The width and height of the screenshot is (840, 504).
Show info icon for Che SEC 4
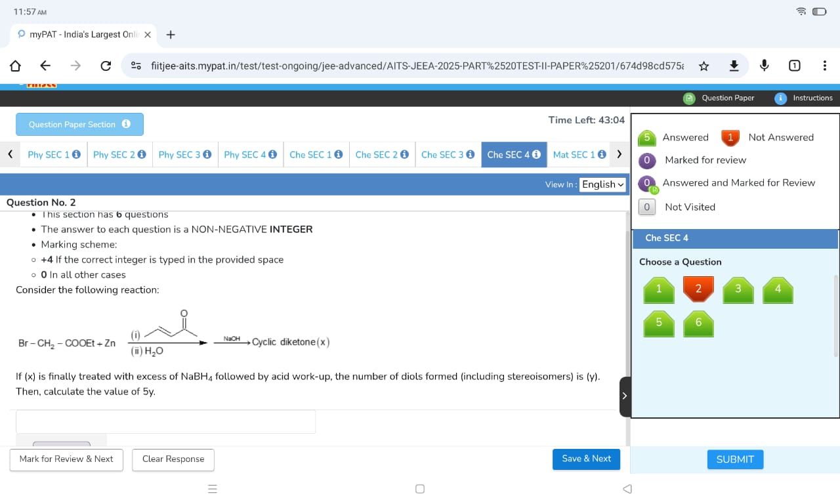pyautogui.click(x=536, y=154)
